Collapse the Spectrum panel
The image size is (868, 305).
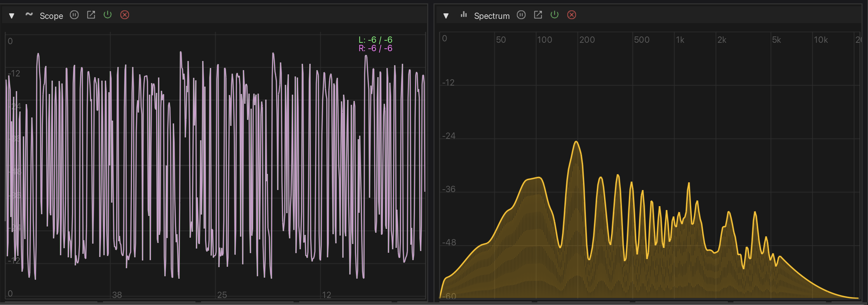(x=446, y=16)
